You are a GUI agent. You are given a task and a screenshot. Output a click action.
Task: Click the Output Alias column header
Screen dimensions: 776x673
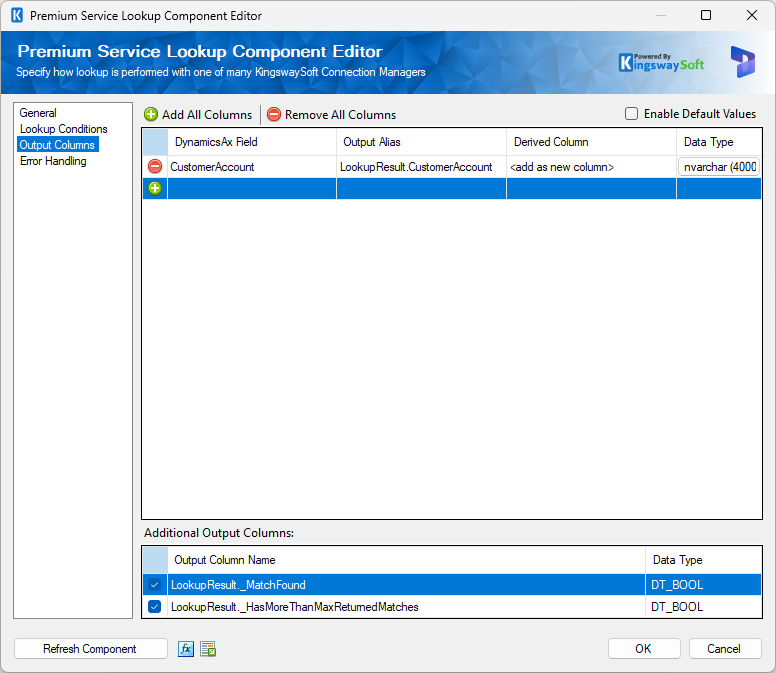[x=421, y=142]
